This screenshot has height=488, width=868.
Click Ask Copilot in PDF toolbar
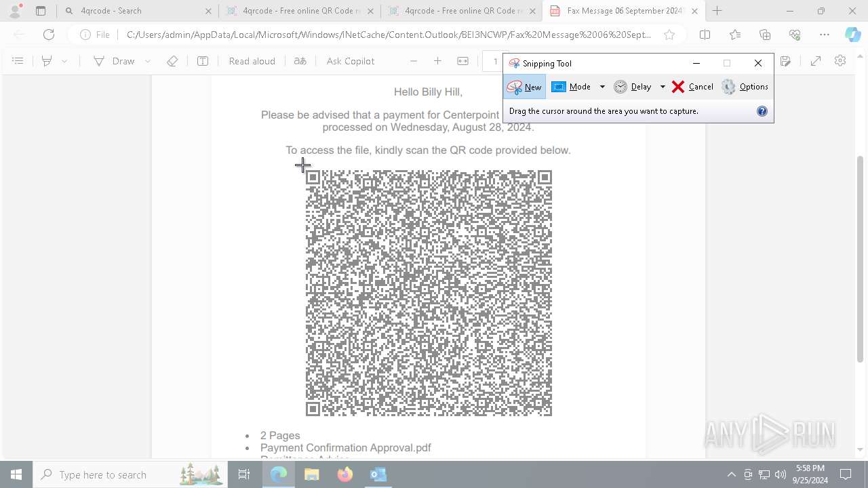350,61
